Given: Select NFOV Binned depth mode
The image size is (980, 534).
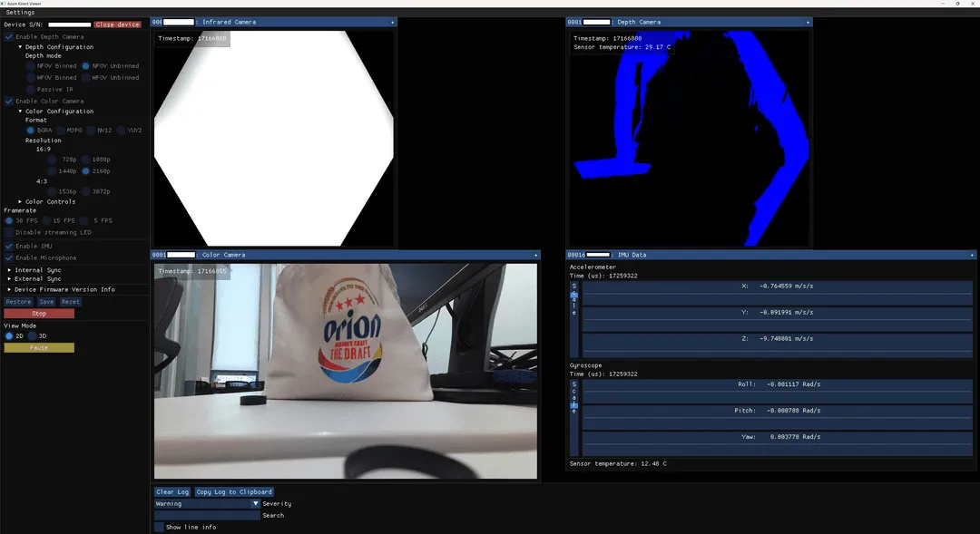Looking at the screenshot, I should pos(30,66).
